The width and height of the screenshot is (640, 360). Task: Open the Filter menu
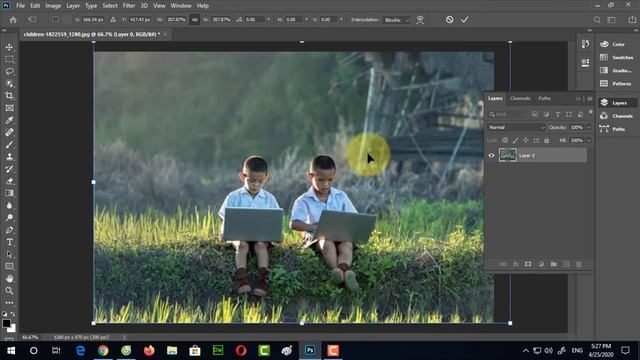click(129, 6)
